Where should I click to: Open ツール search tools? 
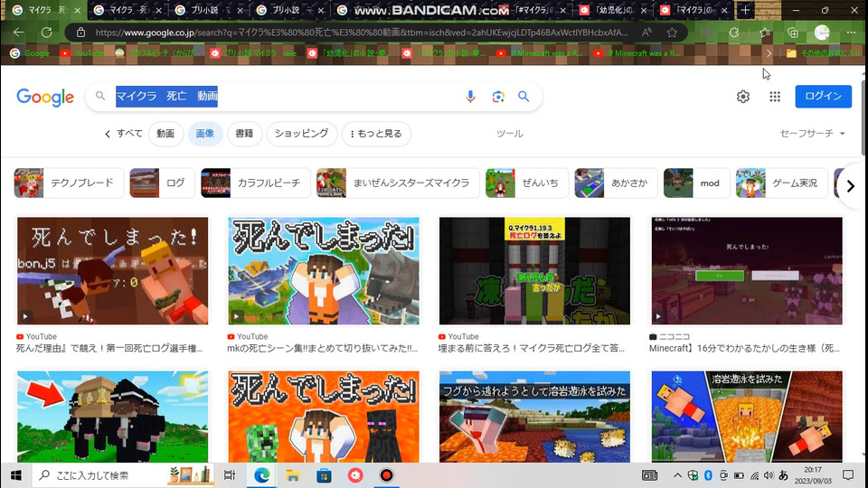click(x=509, y=134)
